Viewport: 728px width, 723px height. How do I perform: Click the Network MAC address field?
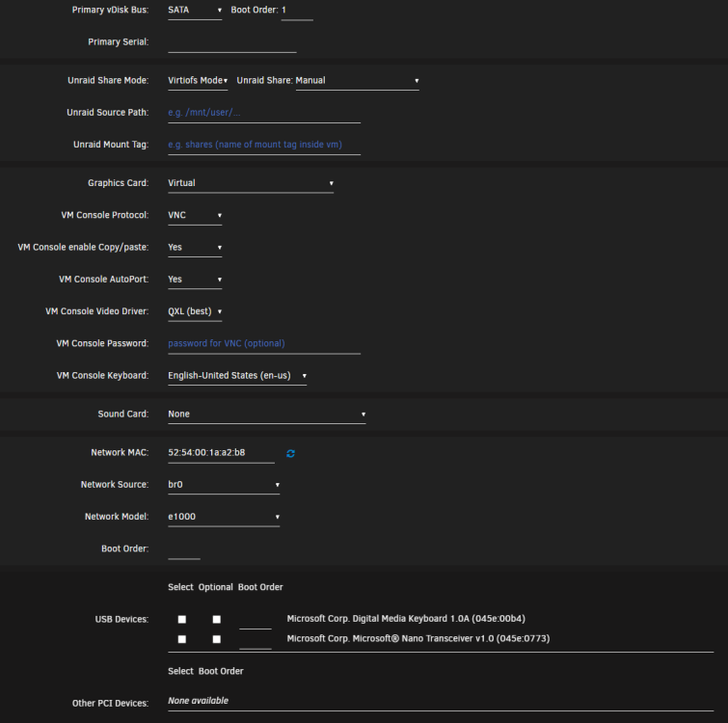coord(221,453)
